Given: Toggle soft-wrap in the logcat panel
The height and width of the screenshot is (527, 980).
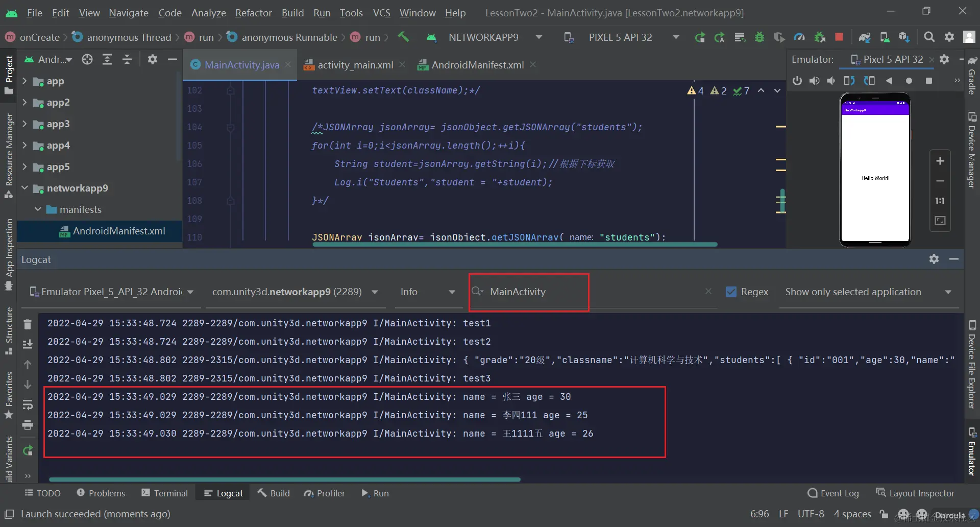Looking at the screenshot, I should click(28, 405).
